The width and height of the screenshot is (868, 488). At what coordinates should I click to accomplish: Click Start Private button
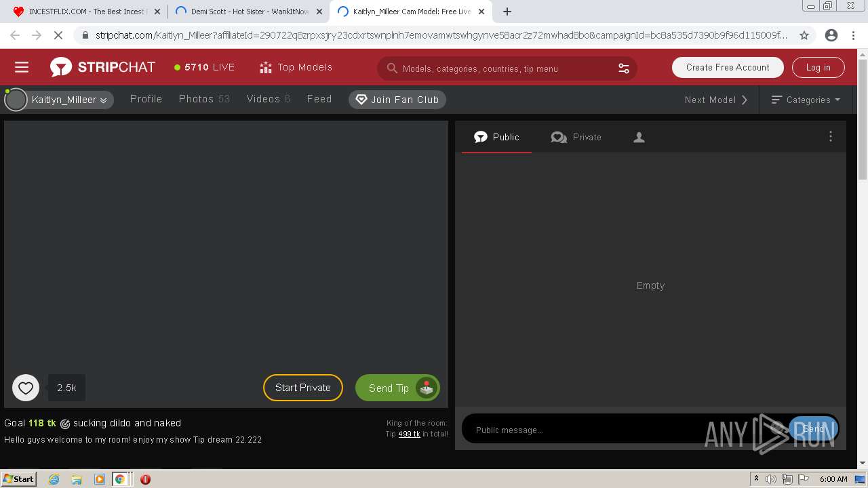303,388
